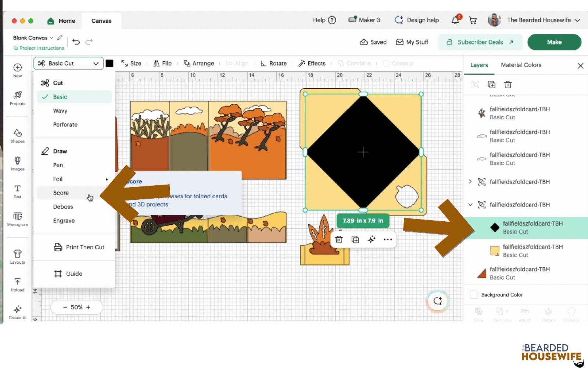Open the Create AI tool
Image resolution: width=588 pixels, height=374 pixels.
coord(17,313)
